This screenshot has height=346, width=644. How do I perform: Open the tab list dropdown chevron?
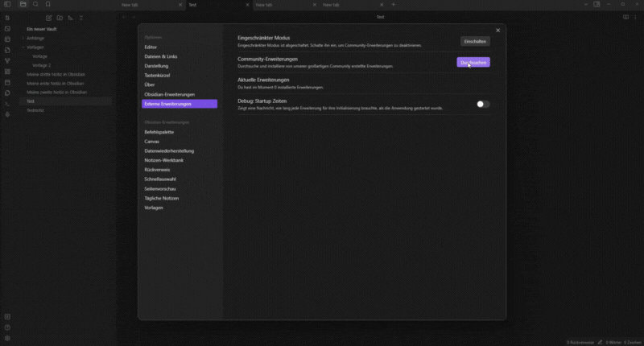586,4
